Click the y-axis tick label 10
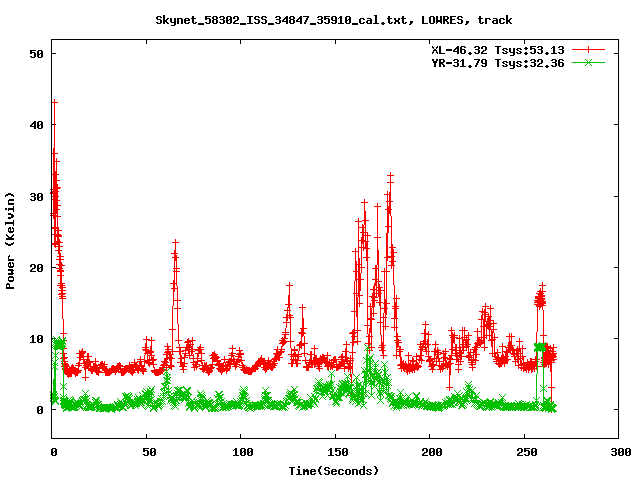640x480 pixels. (36, 339)
